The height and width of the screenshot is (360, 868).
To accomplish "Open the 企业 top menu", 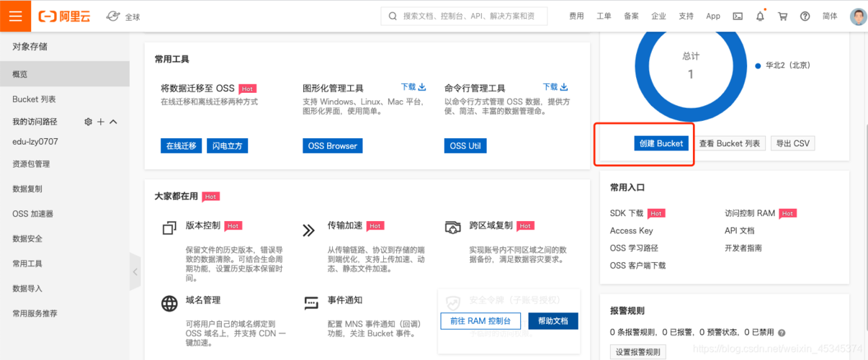I will tap(658, 16).
